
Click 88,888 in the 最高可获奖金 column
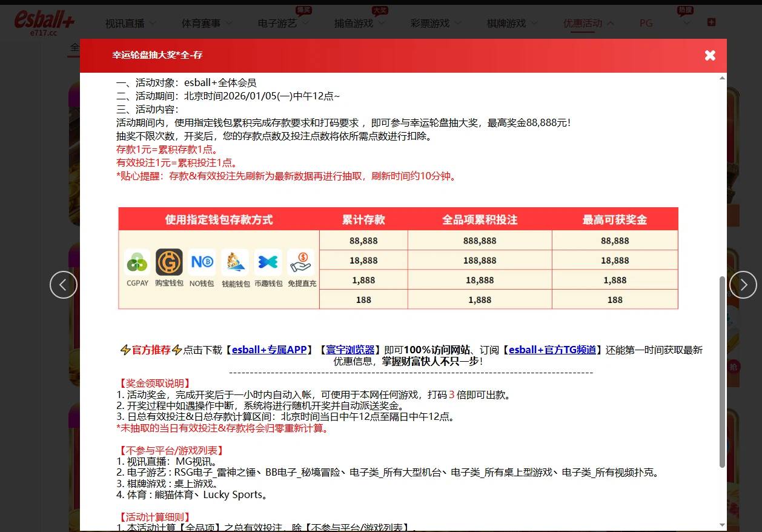[615, 241]
